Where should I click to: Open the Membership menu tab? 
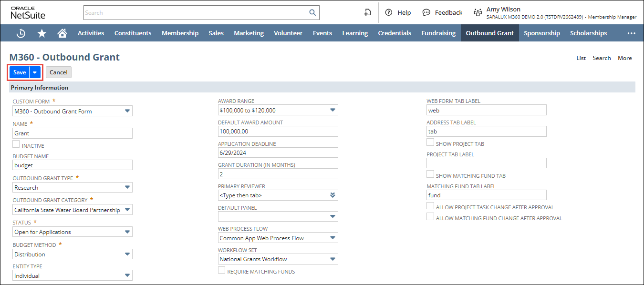tap(180, 33)
